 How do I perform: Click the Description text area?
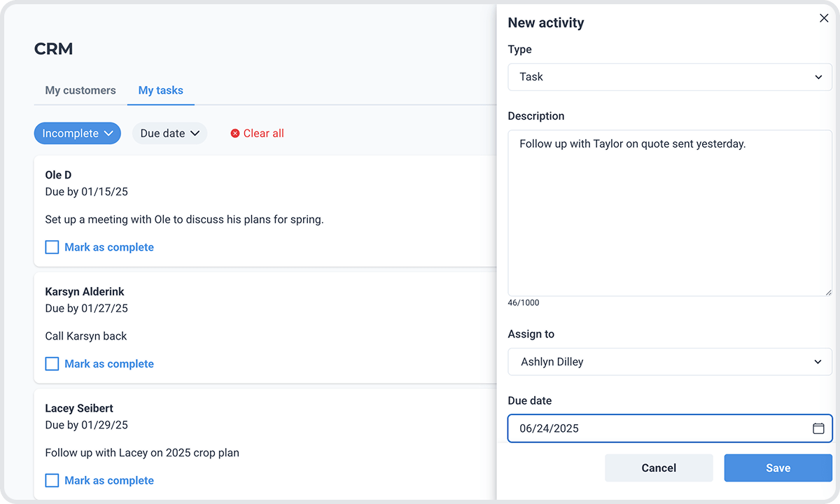tap(670, 210)
